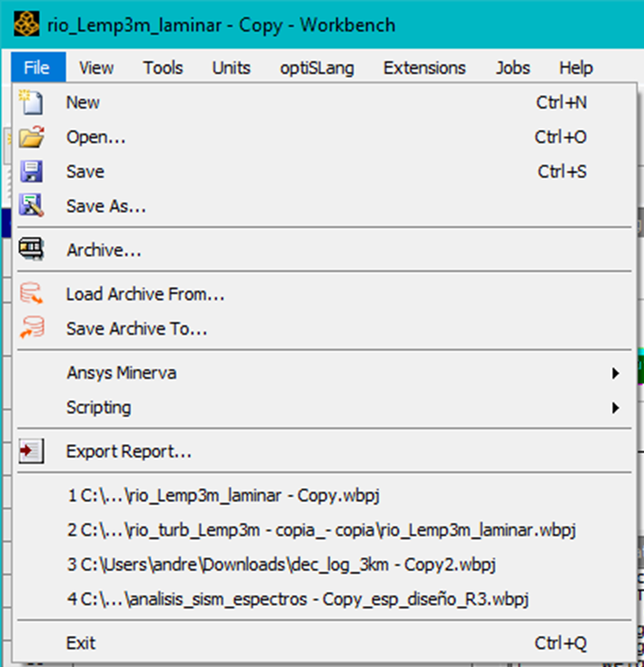Expand the Ansys Minerva submenu arrow

[615, 373]
